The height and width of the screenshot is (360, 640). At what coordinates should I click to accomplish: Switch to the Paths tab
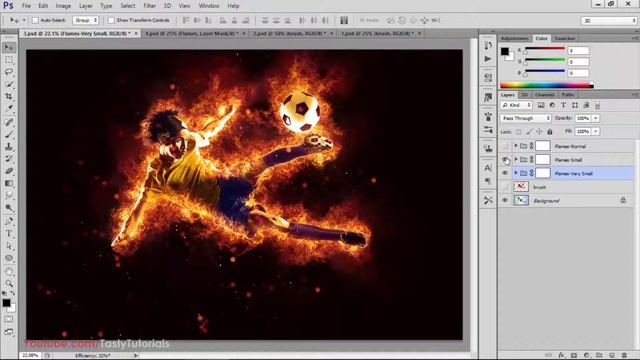568,95
